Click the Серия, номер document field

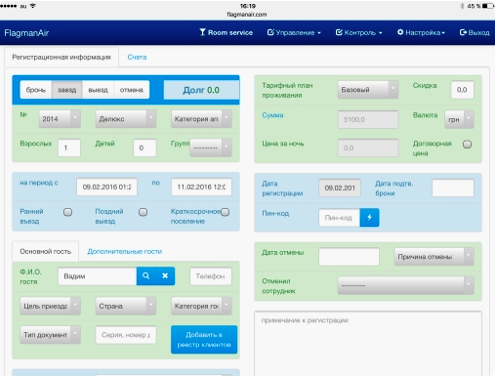tap(126, 335)
